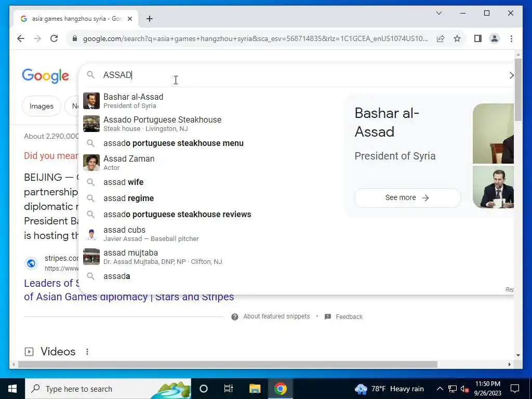The height and width of the screenshot is (399, 532).
Task: Click scroll-down arrow on vertical scrollbar
Action: pos(518,355)
